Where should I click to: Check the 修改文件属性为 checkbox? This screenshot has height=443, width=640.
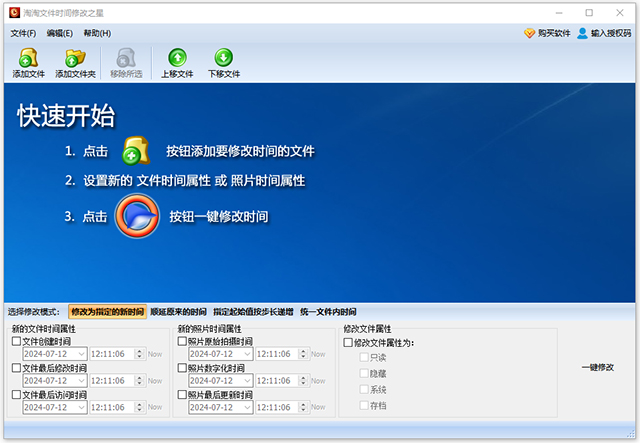pos(348,343)
